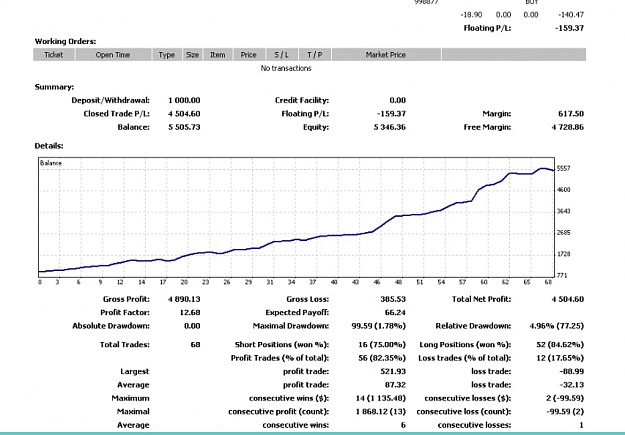Click the chart axis value 2685
Image resolution: width=625 pixels, height=435 pixels.
[564, 232]
